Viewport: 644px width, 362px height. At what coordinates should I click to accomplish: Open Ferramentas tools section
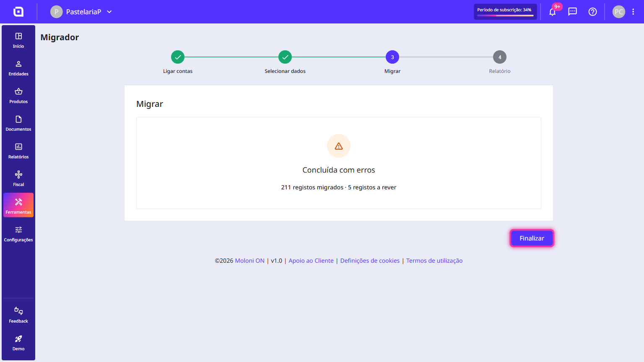point(18,205)
